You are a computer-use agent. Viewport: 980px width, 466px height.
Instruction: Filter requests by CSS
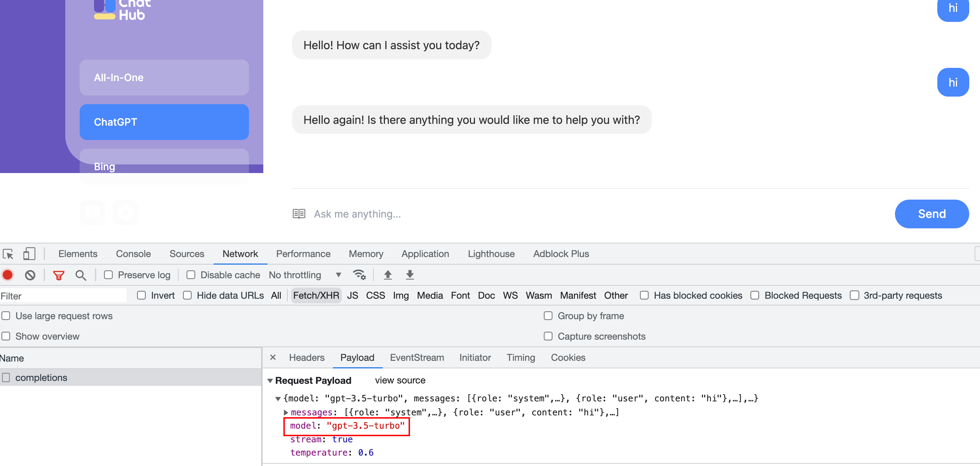(375, 295)
